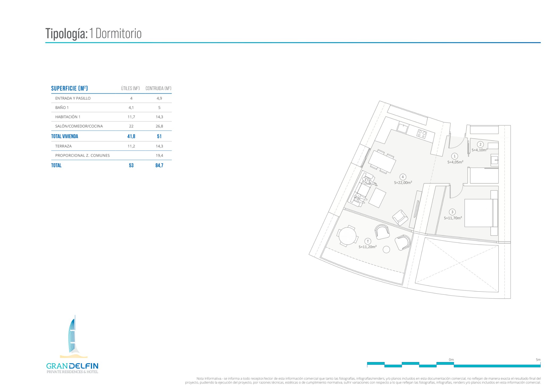Click the circled number 2 bathroom marker
555x392 pixels.
(480, 144)
